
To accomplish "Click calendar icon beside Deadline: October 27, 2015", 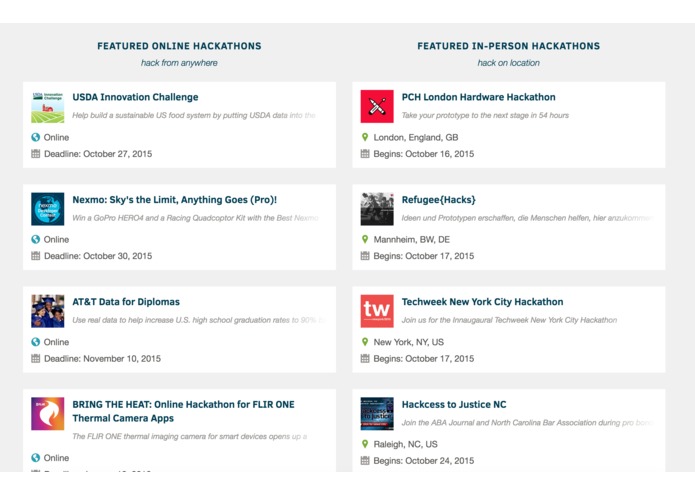I will click(x=35, y=154).
